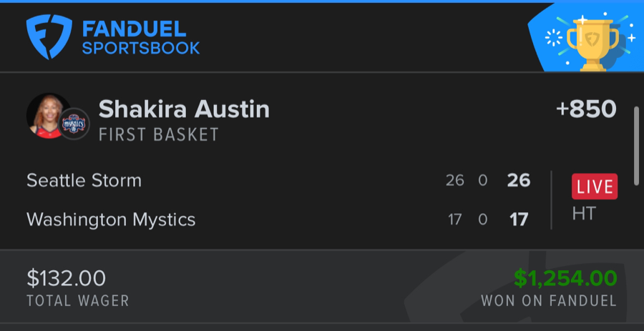Click the green $1,254.00 winnings amount

point(565,277)
